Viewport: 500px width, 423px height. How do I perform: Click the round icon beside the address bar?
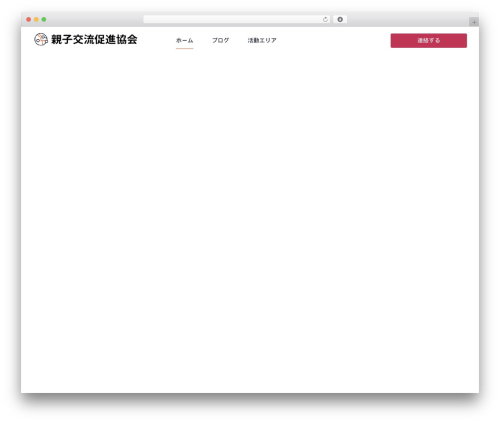click(340, 19)
